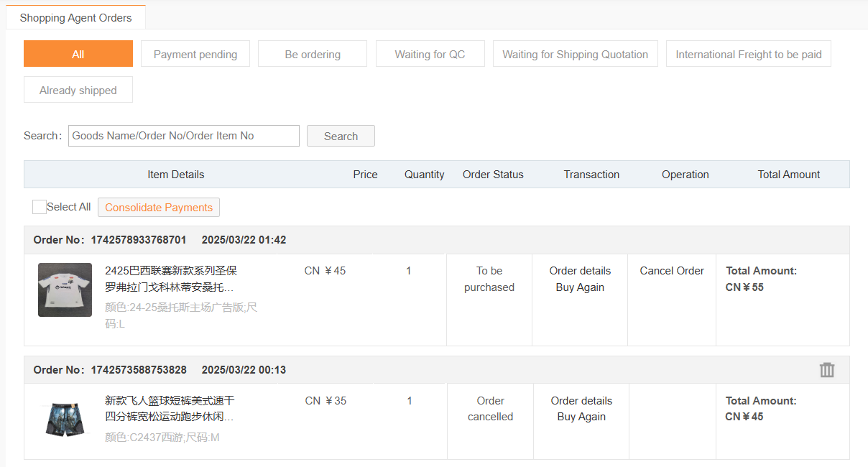
Task: Filter orders by Payment pending
Action: click(x=195, y=54)
